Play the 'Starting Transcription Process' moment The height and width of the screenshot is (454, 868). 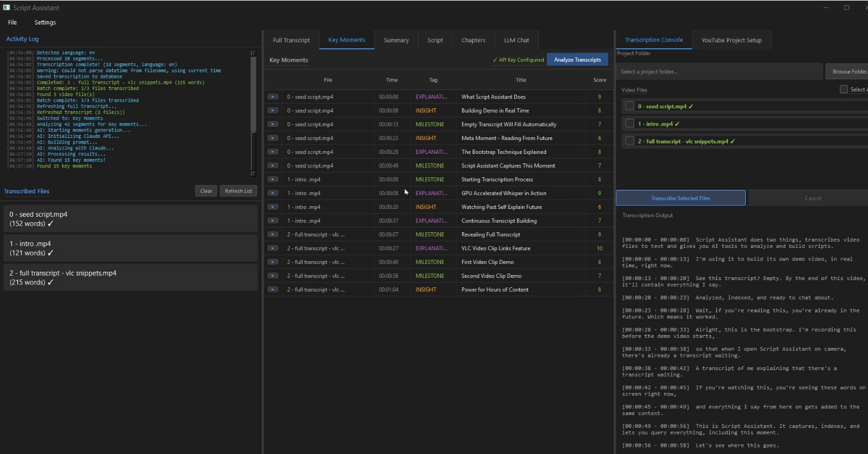point(273,179)
